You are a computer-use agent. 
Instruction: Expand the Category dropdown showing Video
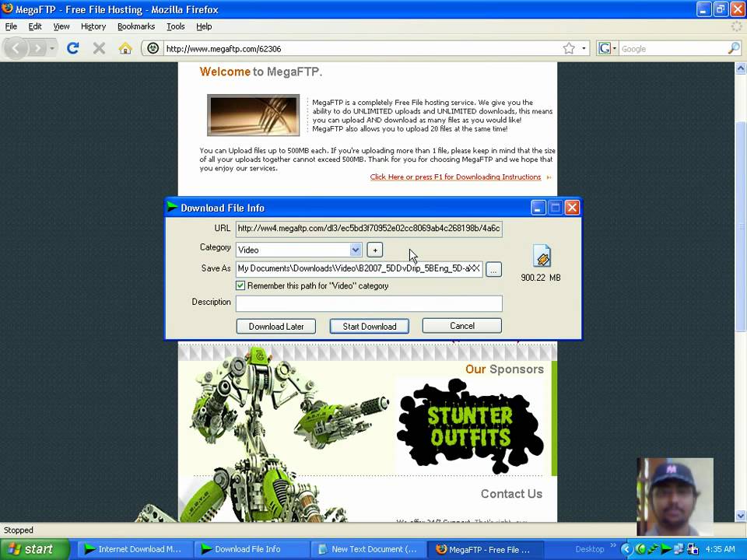click(356, 250)
